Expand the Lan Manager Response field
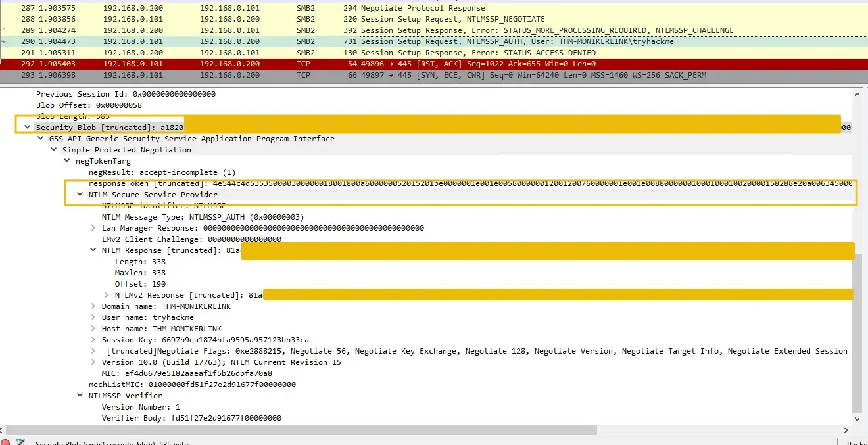Screen dimensions: 868x445 (x=93, y=228)
